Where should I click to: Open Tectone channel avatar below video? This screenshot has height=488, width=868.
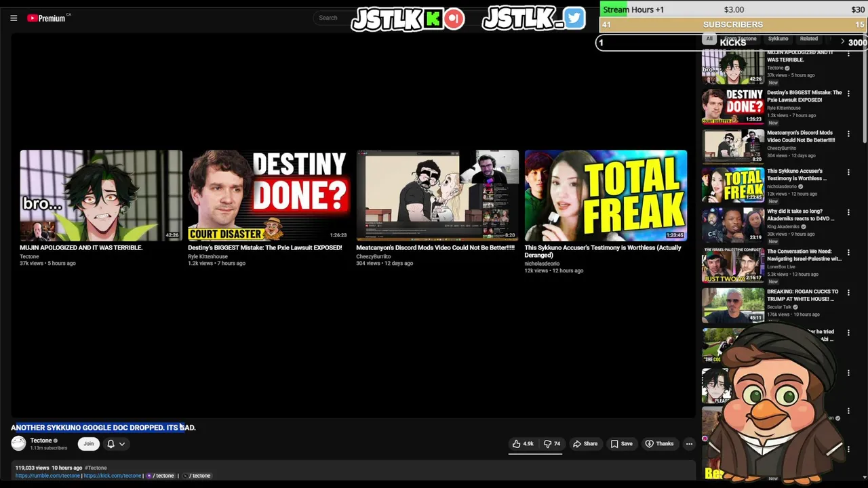click(x=18, y=443)
